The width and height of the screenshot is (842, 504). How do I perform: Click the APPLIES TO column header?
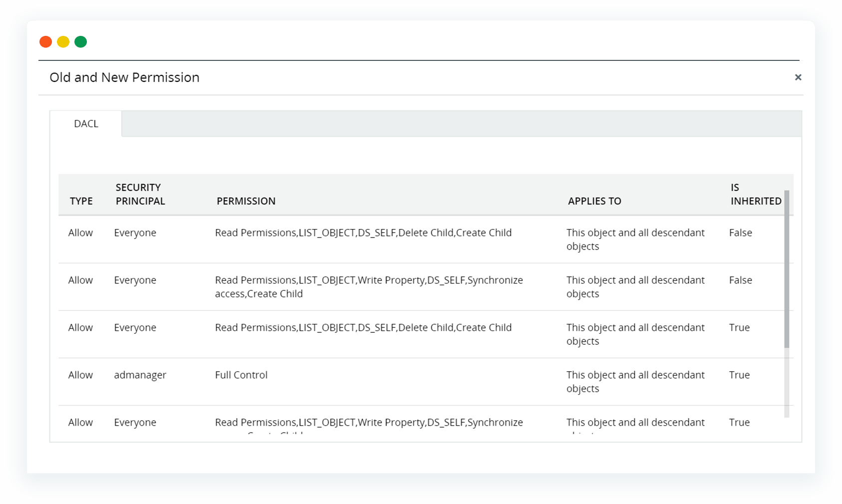[x=594, y=201]
